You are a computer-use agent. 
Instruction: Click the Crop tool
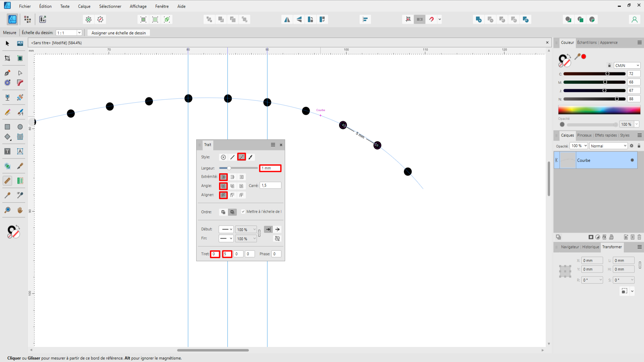tap(7, 58)
